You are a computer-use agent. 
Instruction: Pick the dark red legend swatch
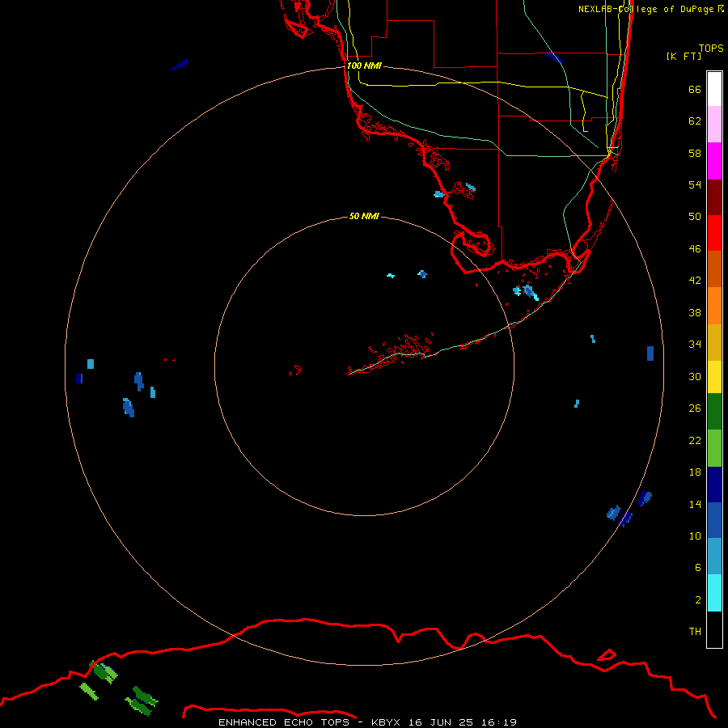(714, 197)
